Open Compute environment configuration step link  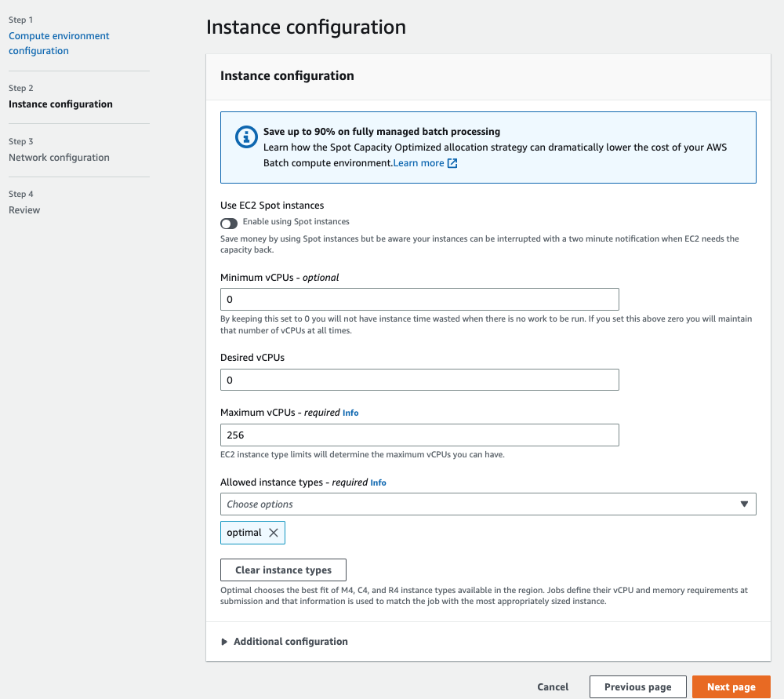click(x=59, y=43)
